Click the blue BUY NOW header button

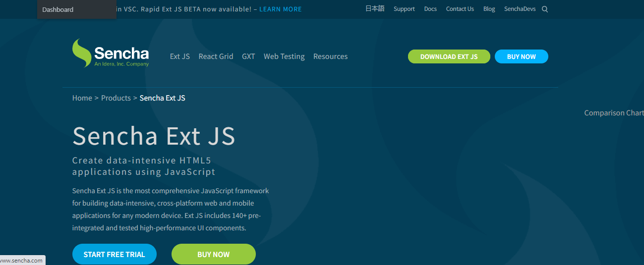[x=521, y=56]
